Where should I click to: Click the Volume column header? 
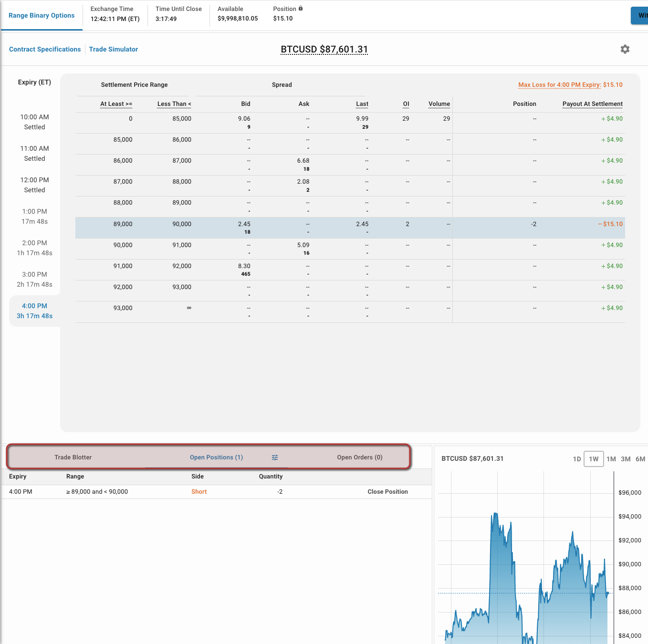[x=439, y=104]
